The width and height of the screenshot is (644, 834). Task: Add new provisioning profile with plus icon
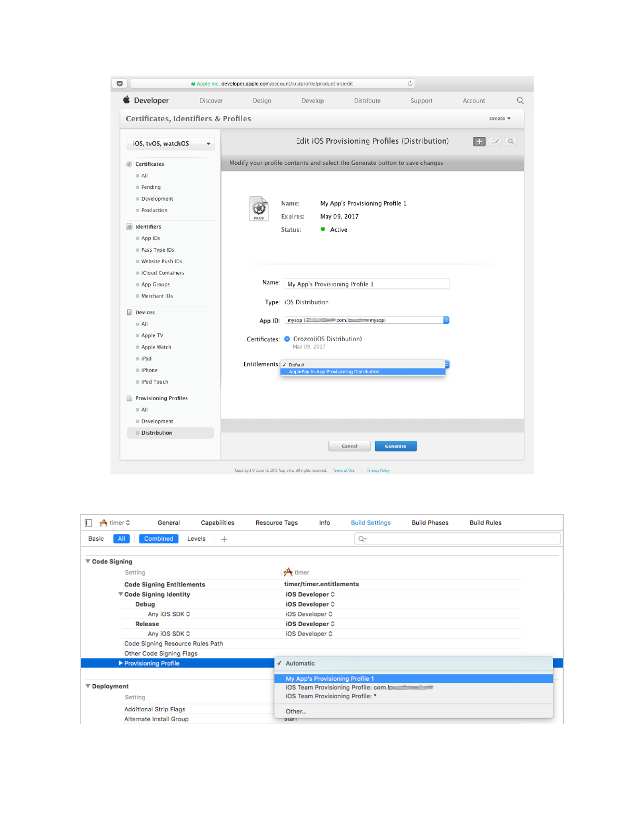[x=479, y=142]
